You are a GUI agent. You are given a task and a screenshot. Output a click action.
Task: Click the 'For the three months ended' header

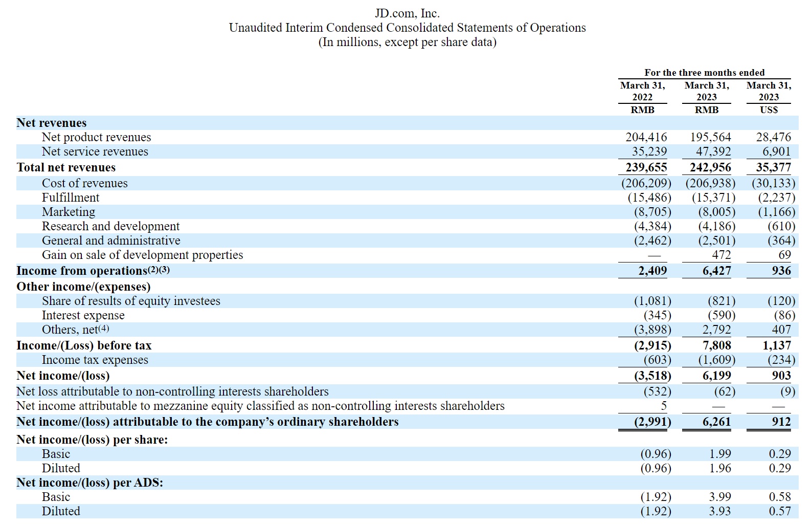(x=704, y=73)
